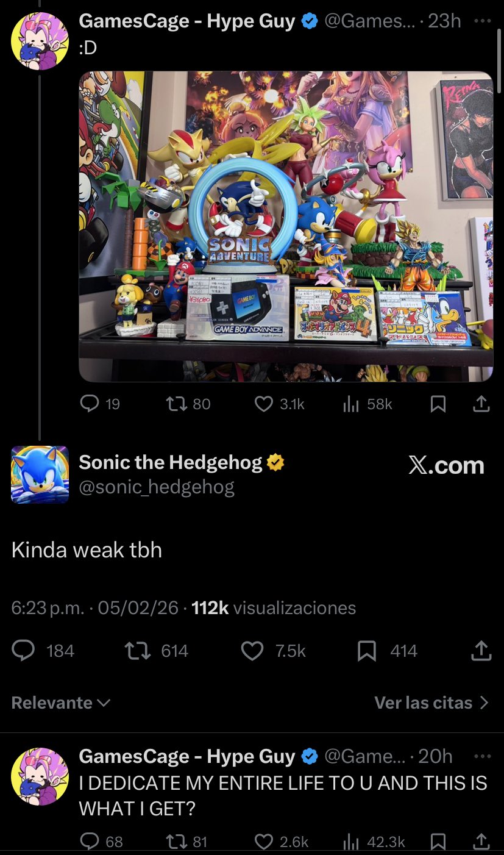Open Ver las citas link
The height and width of the screenshot is (855, 504).
[x=431, y=703]
